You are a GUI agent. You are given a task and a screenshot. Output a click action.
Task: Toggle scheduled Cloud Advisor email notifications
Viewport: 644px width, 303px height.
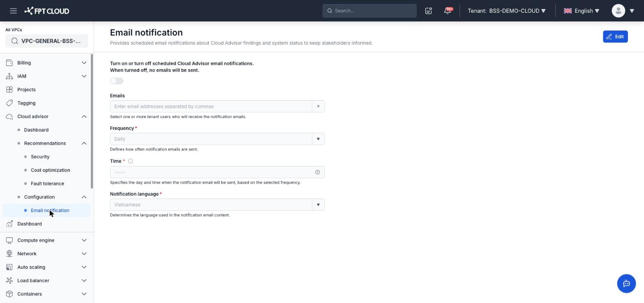(117, 81)
